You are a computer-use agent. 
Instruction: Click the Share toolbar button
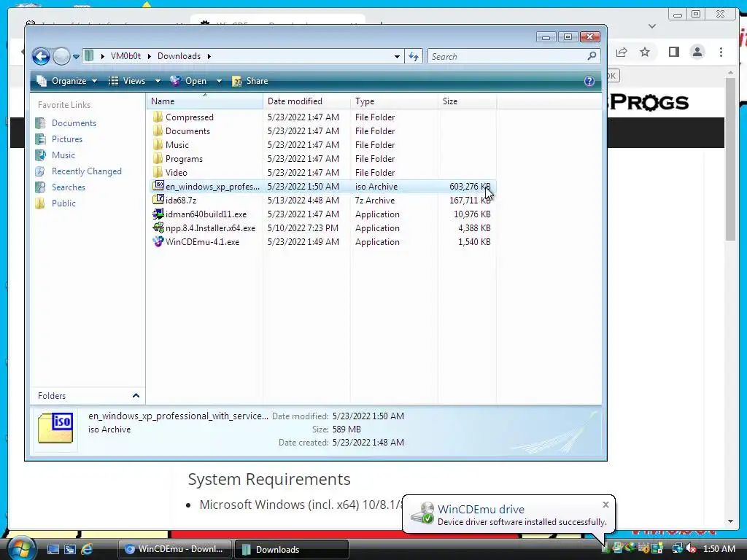click(250, 81)
